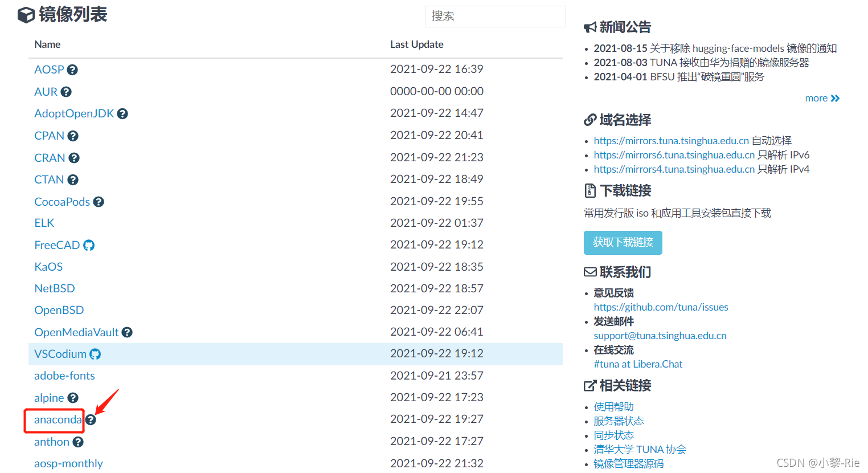Click the question mark icon beside CRAN
868x473 pixels.
click(x=74, y=158)
